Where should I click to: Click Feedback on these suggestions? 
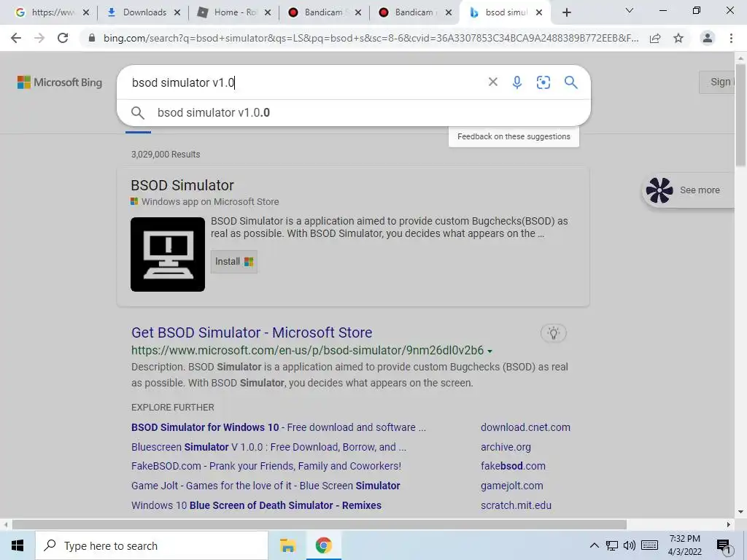click(x=514, y=136)
